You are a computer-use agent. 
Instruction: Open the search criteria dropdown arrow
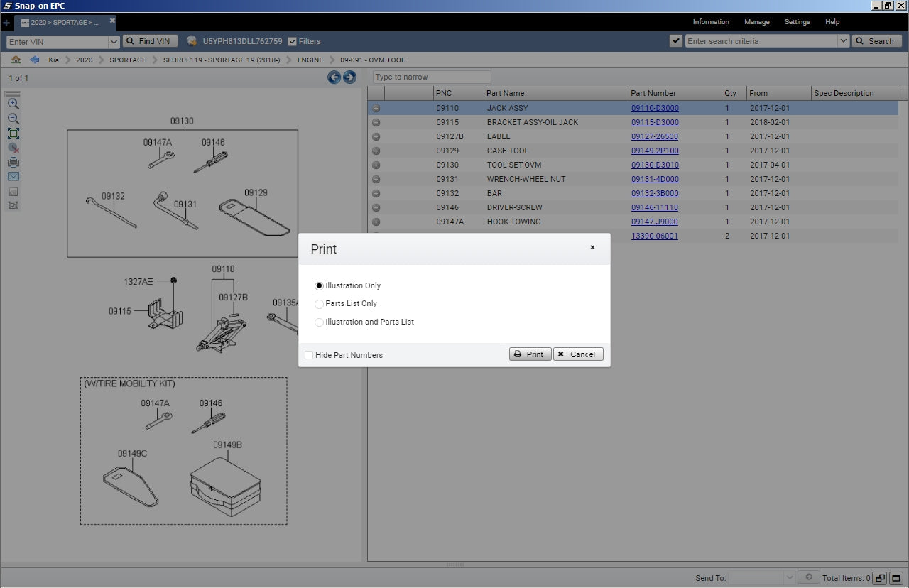[843, 41]
